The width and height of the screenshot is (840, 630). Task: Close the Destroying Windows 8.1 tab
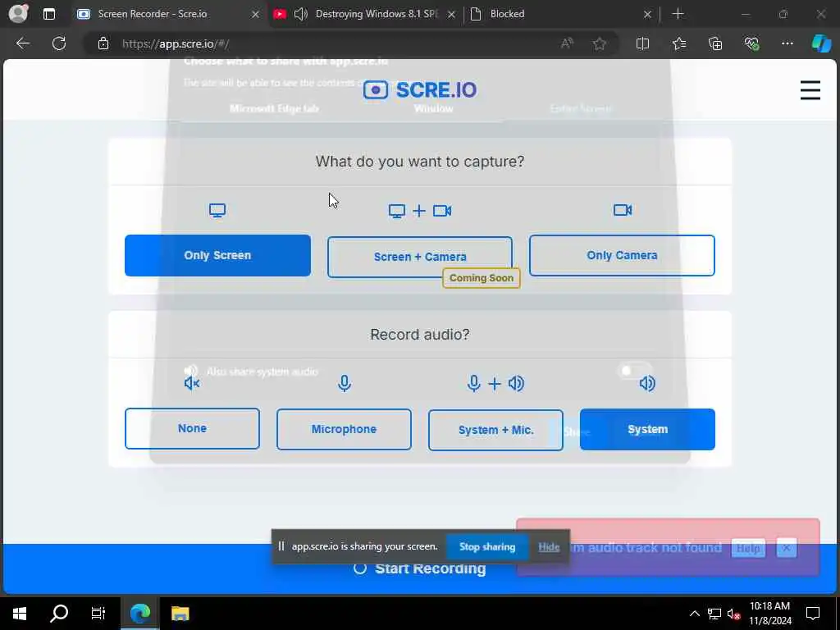click(x=452, y=15)
